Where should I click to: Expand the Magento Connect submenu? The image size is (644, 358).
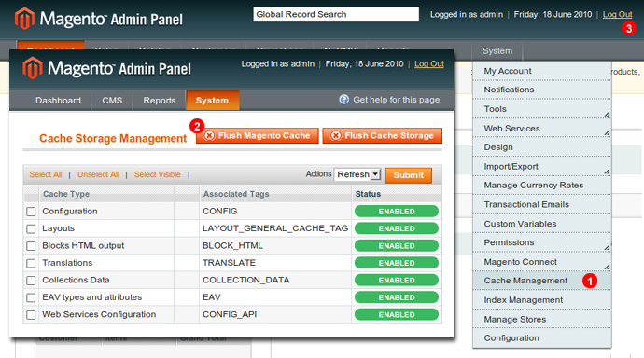tap(607, 266)
